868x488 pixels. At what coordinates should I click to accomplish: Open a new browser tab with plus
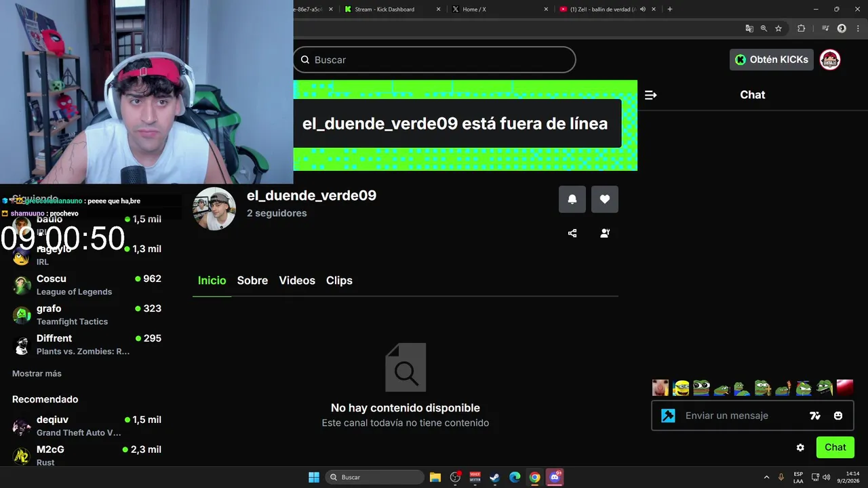[x=670, y=9]
